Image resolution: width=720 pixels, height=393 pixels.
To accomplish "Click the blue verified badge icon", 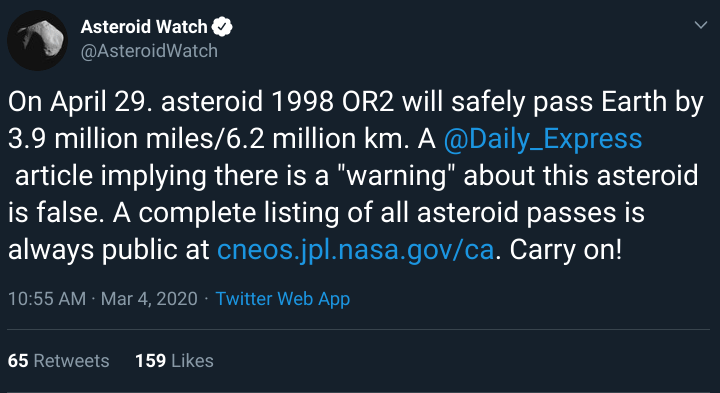I will [222, 27].
